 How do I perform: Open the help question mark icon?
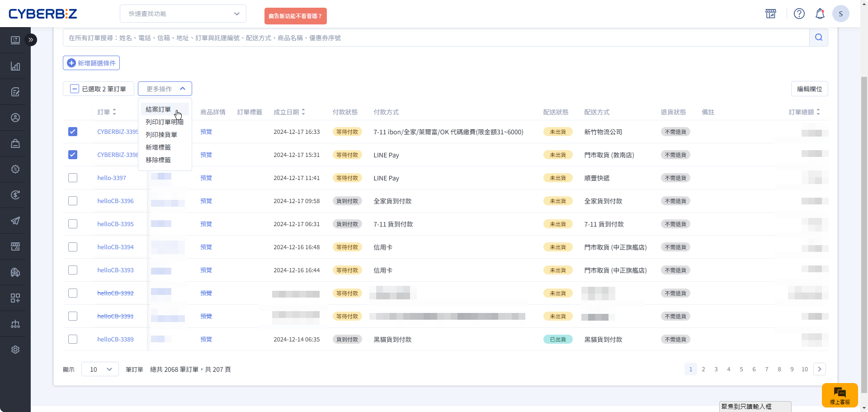[x=799, y=14]
